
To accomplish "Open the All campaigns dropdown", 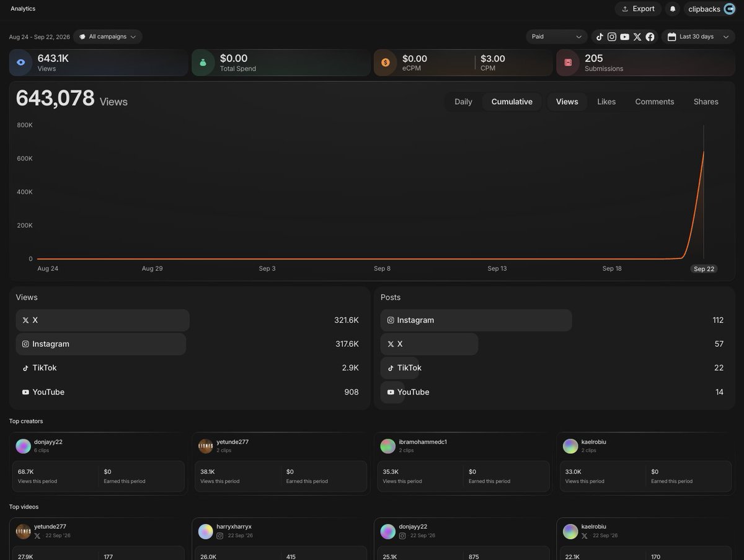I will (x=108, y=37).
